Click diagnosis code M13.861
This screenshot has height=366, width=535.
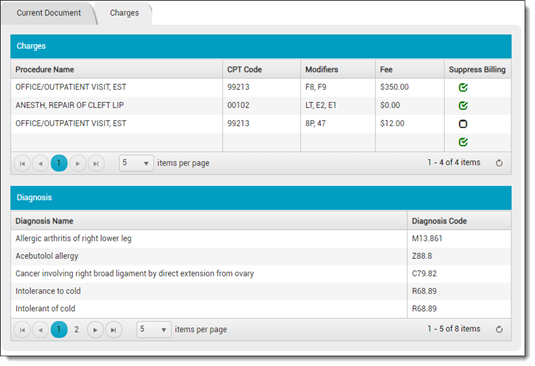coord(459,238)
